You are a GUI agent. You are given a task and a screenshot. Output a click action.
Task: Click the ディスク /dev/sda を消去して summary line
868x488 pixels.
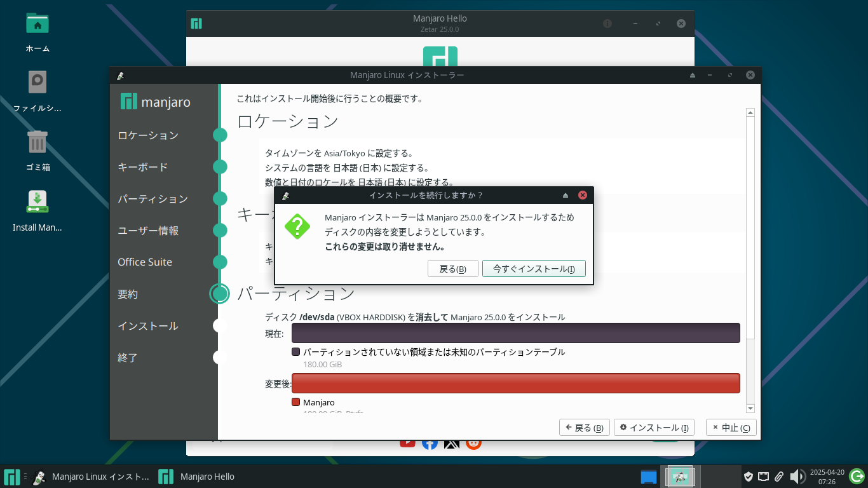(x=415, y=317)
